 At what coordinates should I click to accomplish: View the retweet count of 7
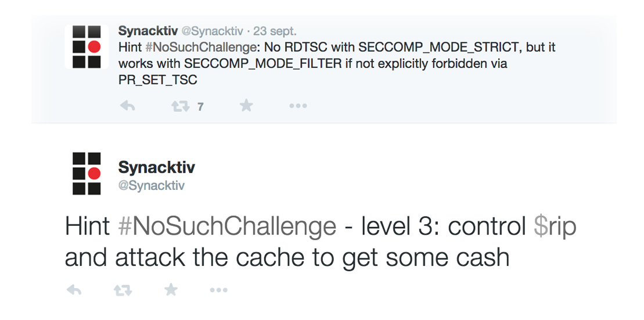[200, 107]
